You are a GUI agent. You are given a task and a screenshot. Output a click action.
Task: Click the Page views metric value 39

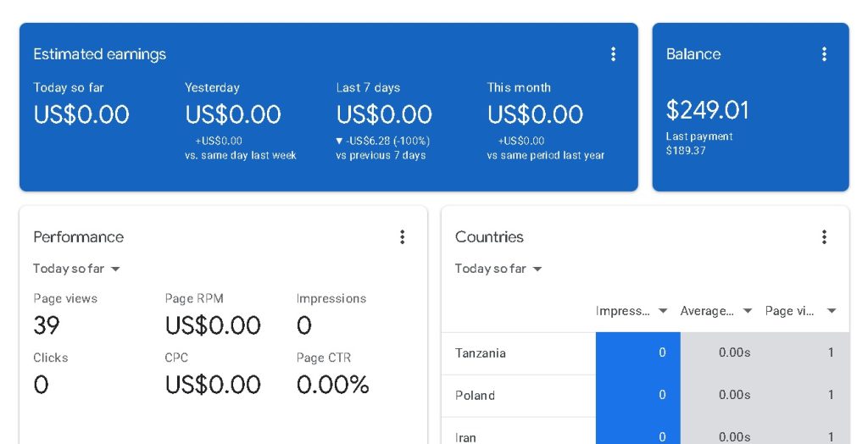(x=47, y=325)
